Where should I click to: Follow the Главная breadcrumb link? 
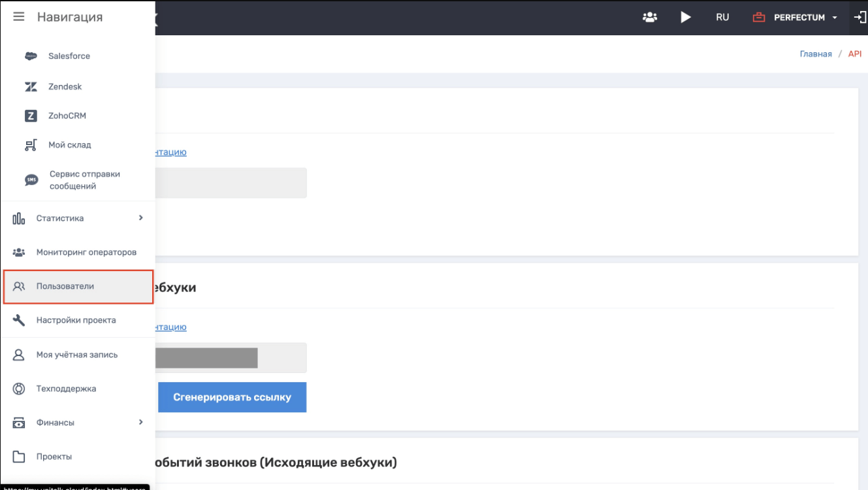[815, 54]
